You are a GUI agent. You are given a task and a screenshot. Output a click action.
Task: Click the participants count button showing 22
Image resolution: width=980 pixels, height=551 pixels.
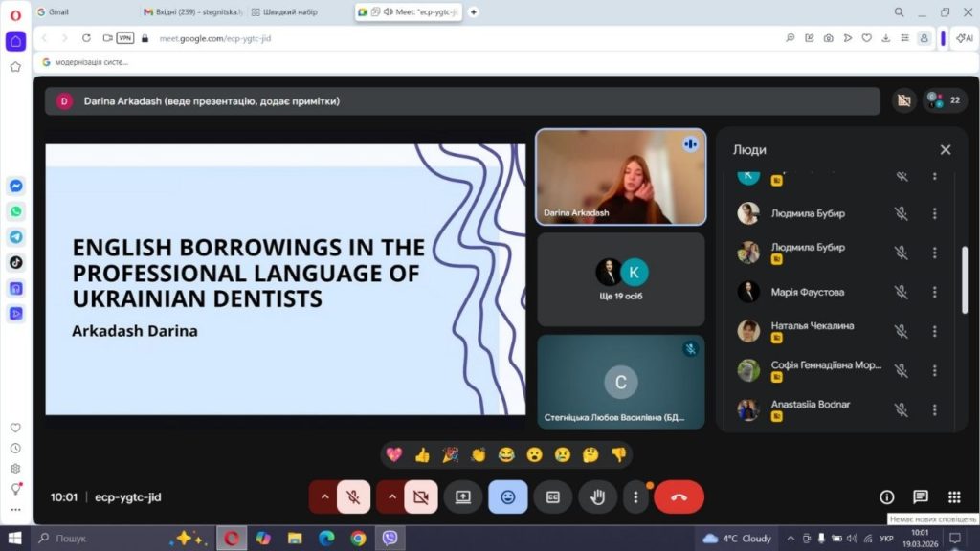click(x=945, y=99)
